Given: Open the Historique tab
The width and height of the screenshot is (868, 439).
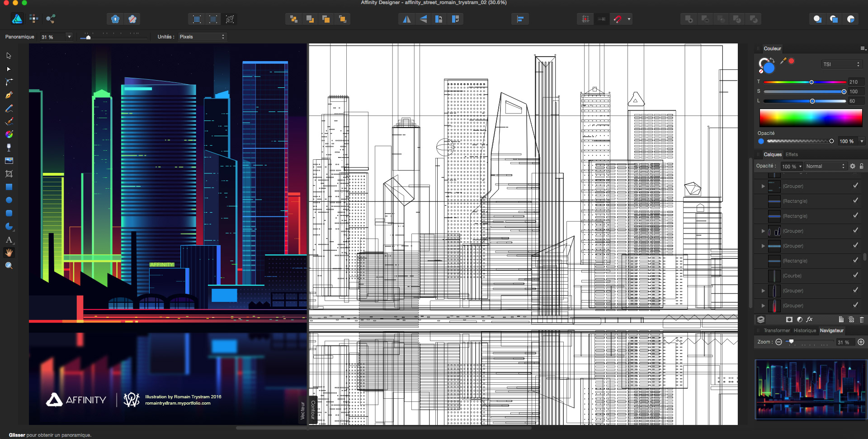Looking at the screenshot, I should (805, 330).
